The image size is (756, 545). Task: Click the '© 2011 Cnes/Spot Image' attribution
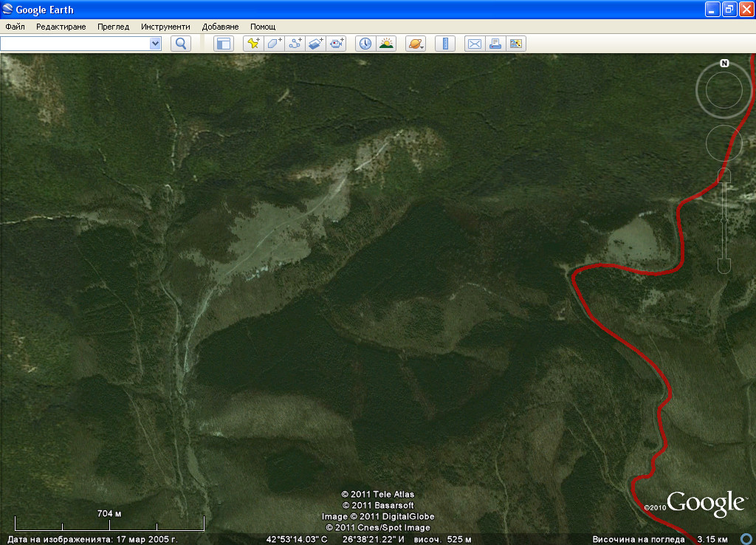[x=378, y=527]
